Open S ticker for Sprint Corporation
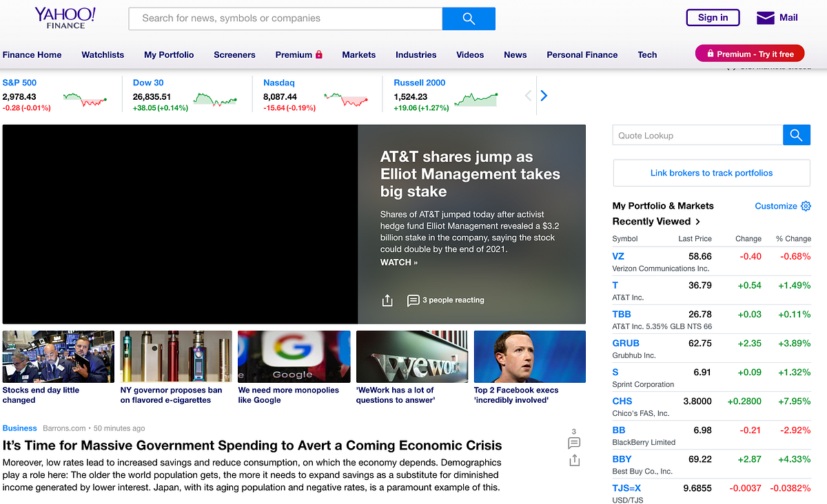This screenshot has width=827, height=504. (615, 372)
